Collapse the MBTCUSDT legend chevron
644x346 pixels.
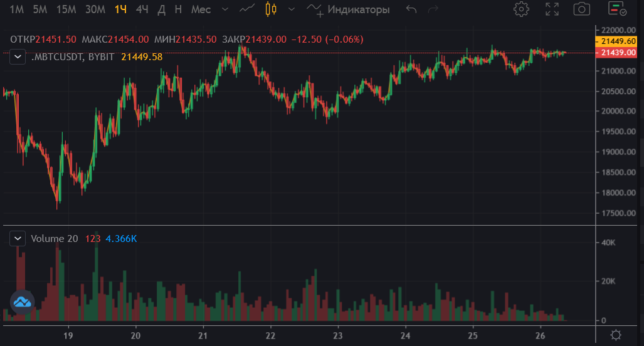point(18,57)
